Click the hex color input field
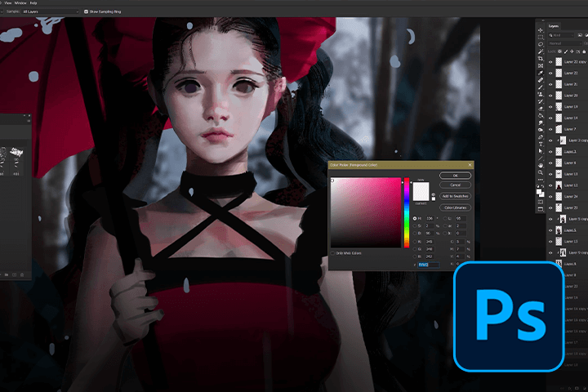 click(429, 265)
